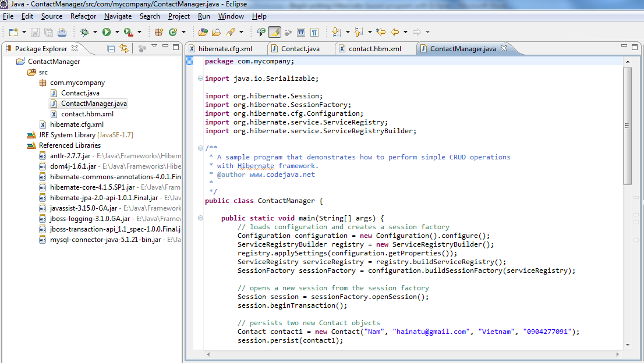Click the New file wizard icon
Viewport: 644px width, 363px height.
point(13,32)
